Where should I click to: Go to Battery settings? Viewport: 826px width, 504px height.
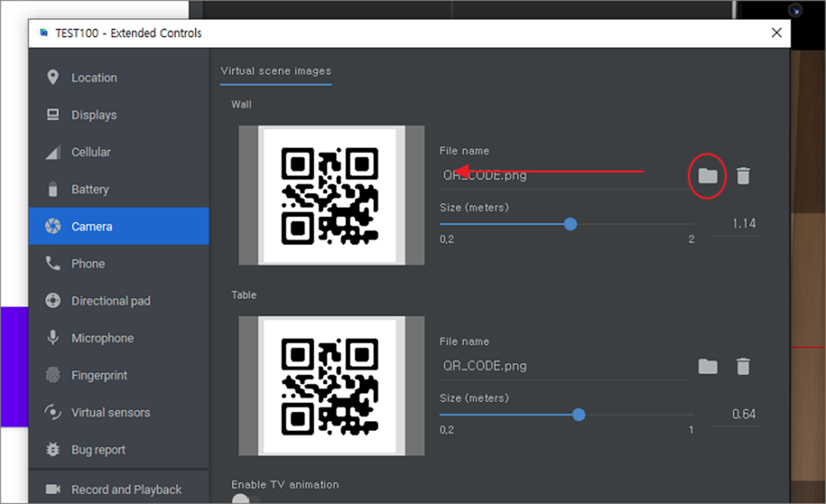coord(119,189)
